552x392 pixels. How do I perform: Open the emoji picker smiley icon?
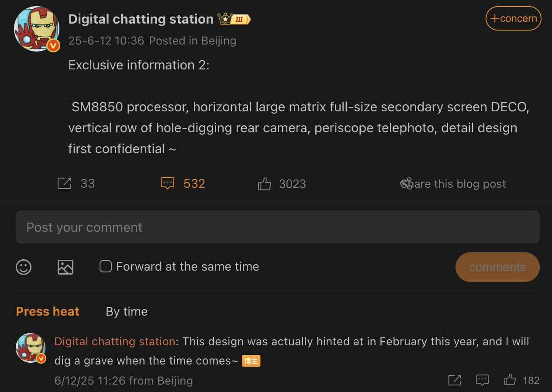click(x=24, y=267)
